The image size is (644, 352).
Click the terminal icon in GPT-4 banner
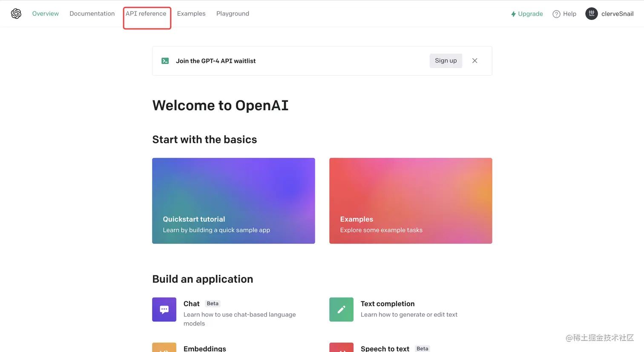[x=165, y=61]
